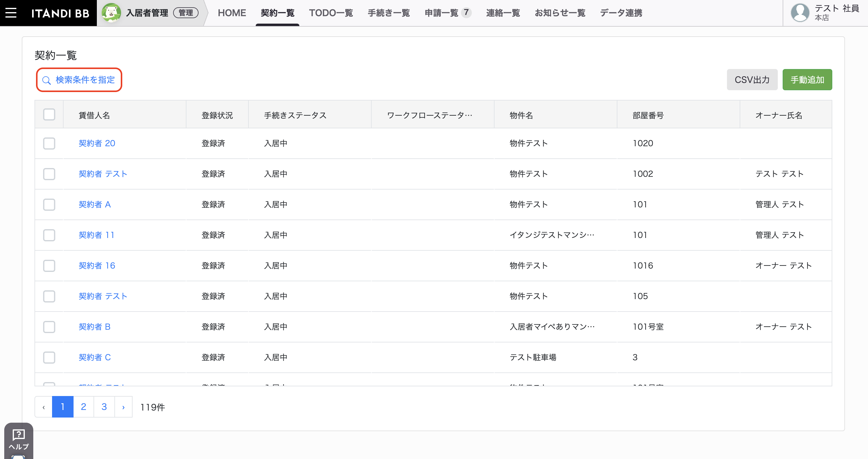This screenshot has width=868, height=459.
Task: Toggle the select-all header checkbox
Action: (x=49, y=114)
